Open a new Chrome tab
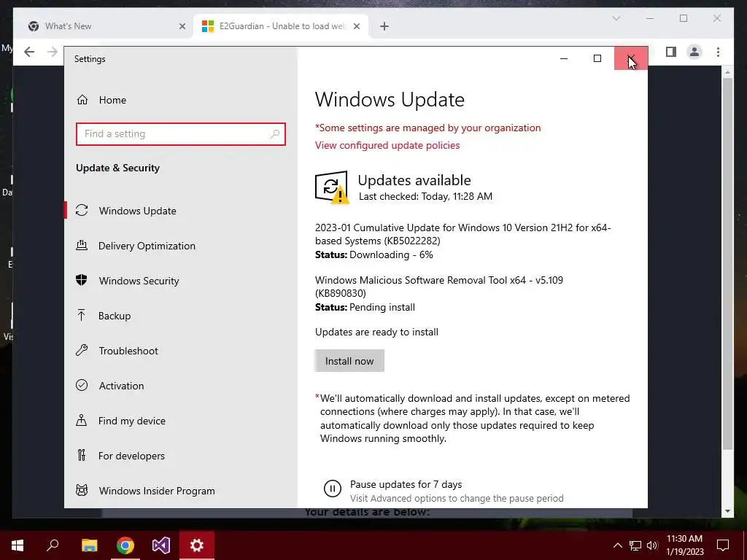Image resolution: width=747 pixels, height=560 pixels. coord(384,26)
